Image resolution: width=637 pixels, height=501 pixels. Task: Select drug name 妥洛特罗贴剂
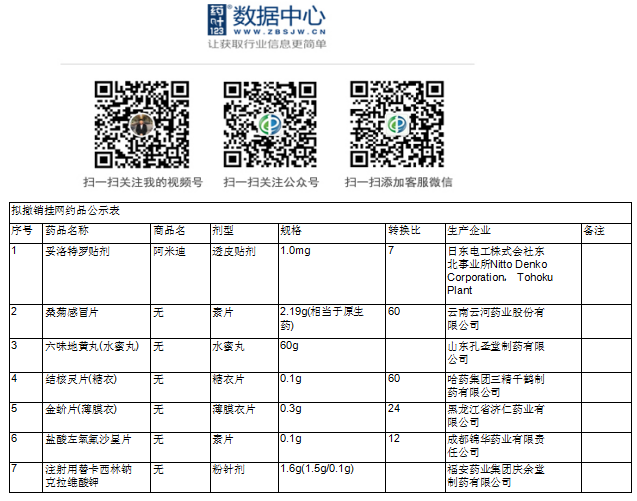pyautogui.click(x=78, y=252)
